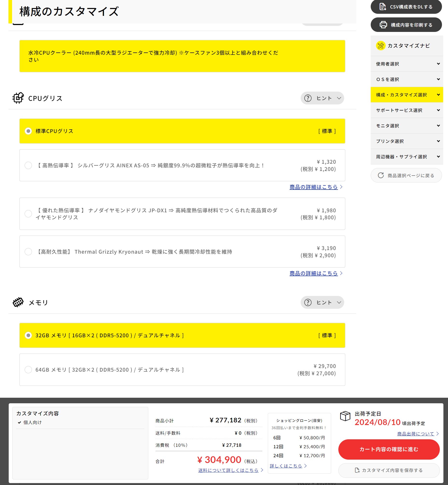Click the 構成内容を印刷する button
Viewport: 448px width, 485px height.
pos(406,25)
